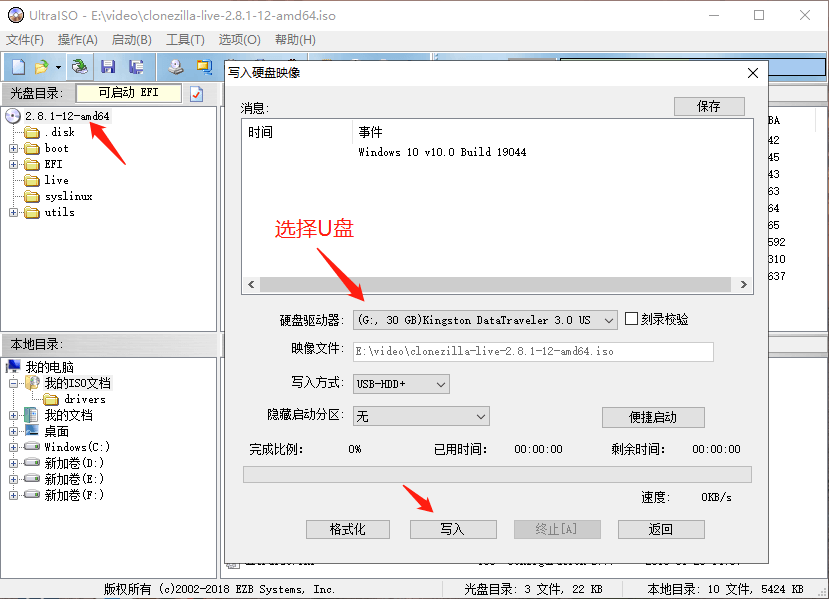829x599 pixels.
Task: Select the drivers folder
Action: pyautogui.click(x=85, y=399)
